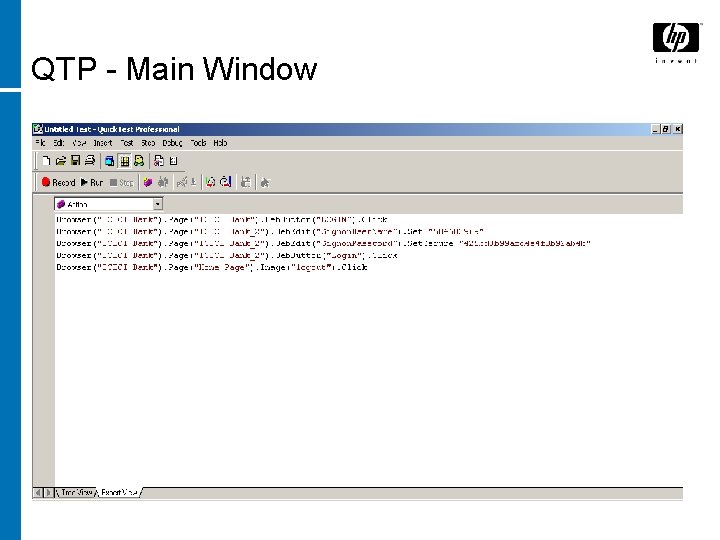Click the QuickTest Professional title bar icon
The width and height of the screenshot is (720, 540).
click(38, 129)
